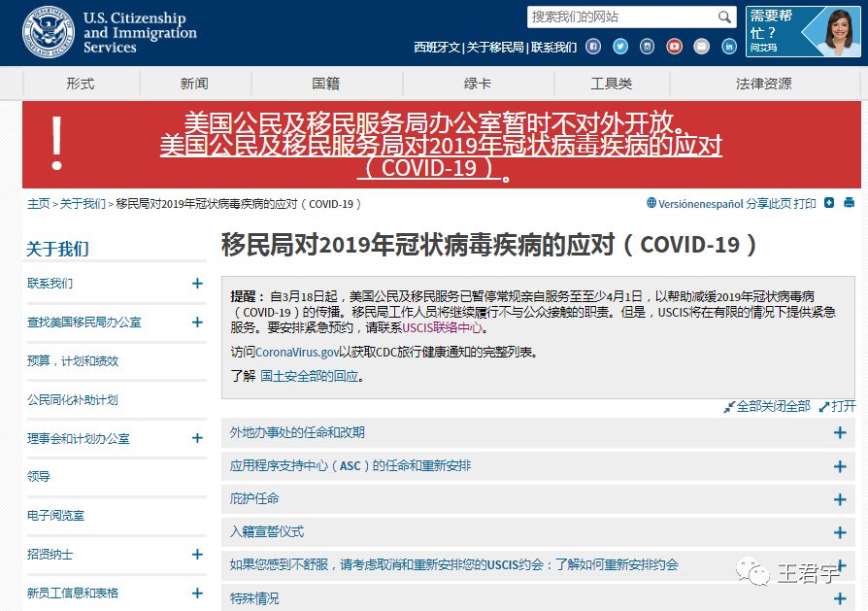Expand 应用程序支持中心（ASC）section
Image resolution: width=868 pixels, height=611 pixels.
(x=538, y=466)
